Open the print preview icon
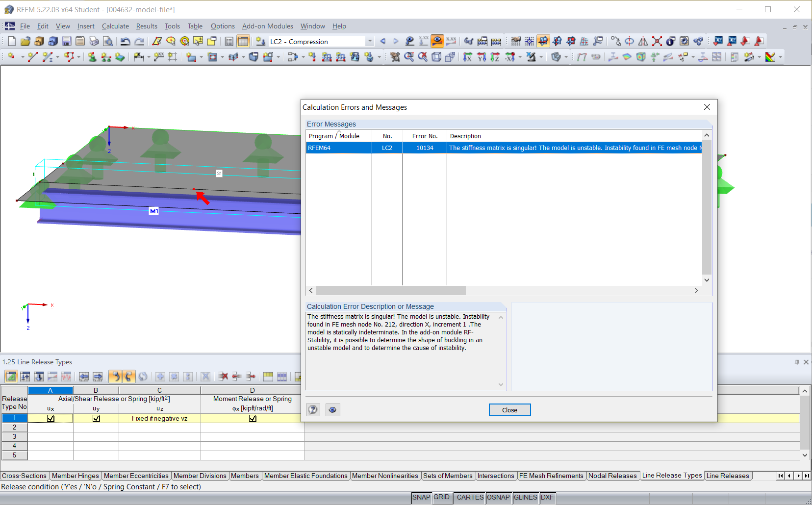The height and width of the screenshot is (505, 812). click(109, 41)
